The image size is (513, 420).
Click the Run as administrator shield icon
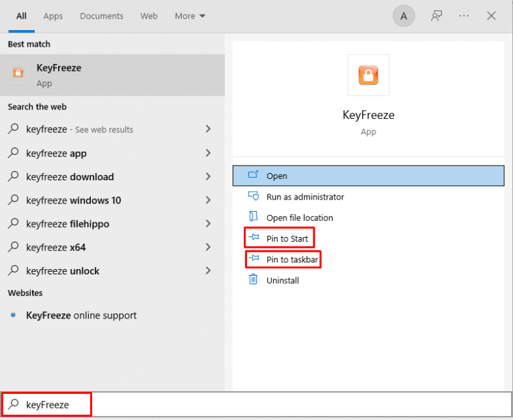[253, 196]
